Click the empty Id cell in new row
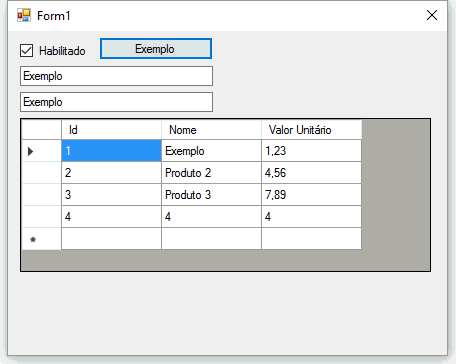456x364 pixels. pos(111,239)
